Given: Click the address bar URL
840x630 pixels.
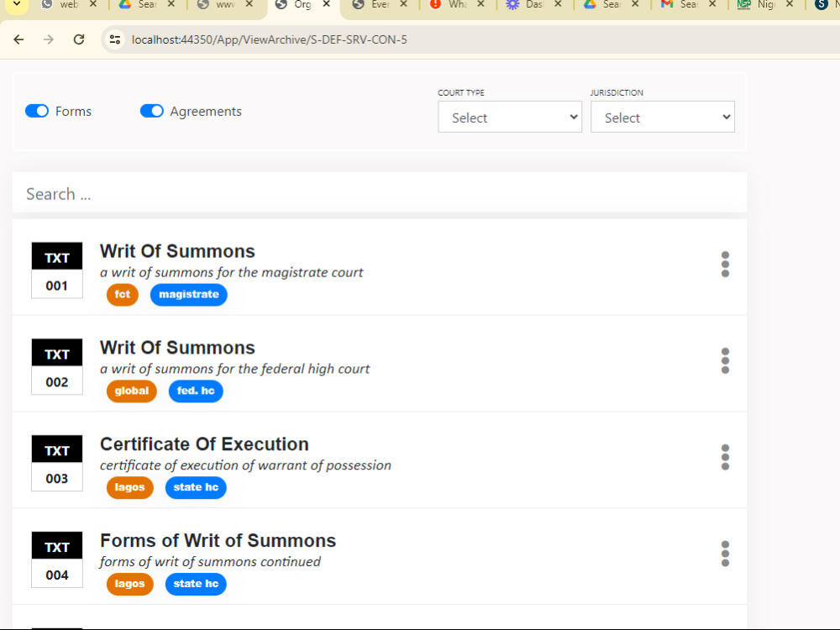Looking at the screenshot, I should (269, 39).
